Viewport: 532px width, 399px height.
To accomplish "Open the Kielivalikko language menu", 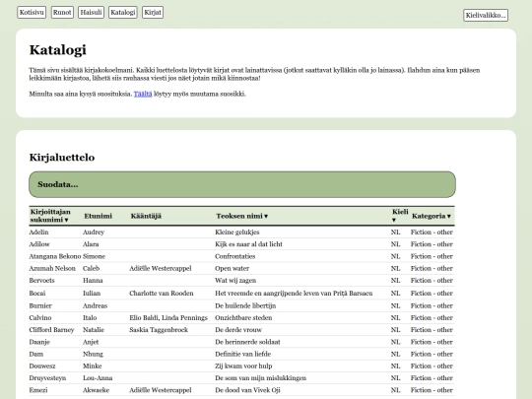I will 486,15.
